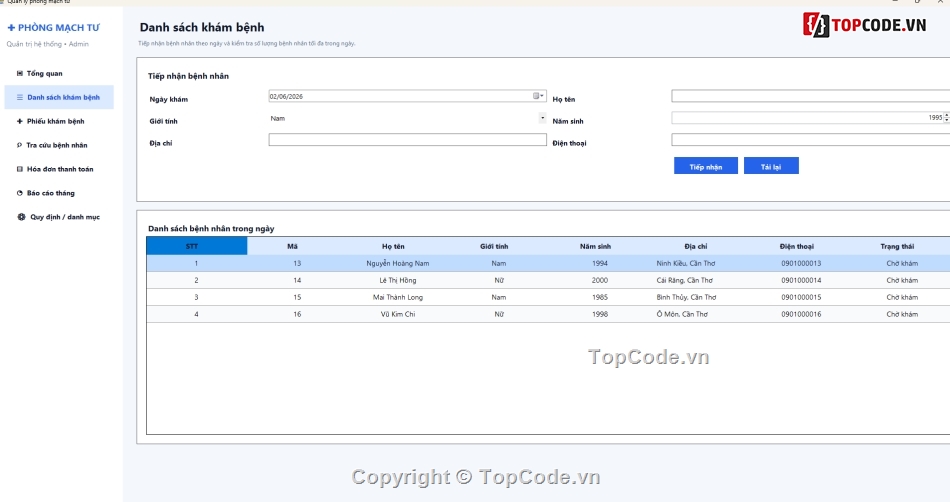Sort by the STT column header
This screenshot has width=950, height=502.
click(197, 246)
